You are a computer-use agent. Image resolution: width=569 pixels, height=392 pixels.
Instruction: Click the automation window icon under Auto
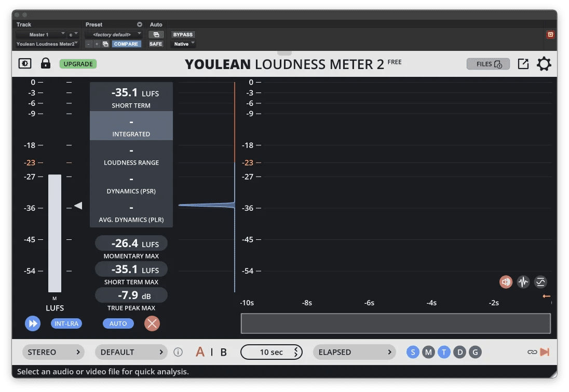click(x=156, y=34)
